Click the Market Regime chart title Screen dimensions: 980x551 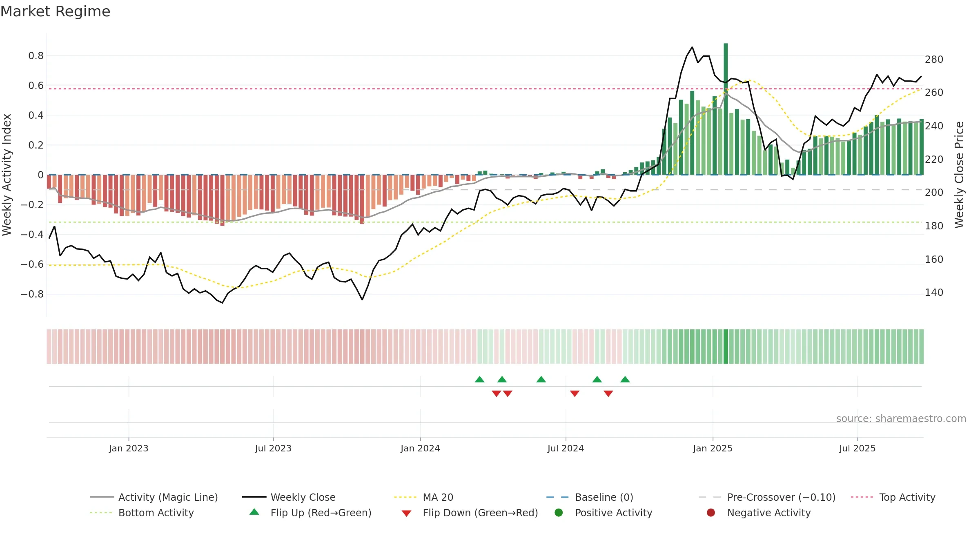pos(55,11)
